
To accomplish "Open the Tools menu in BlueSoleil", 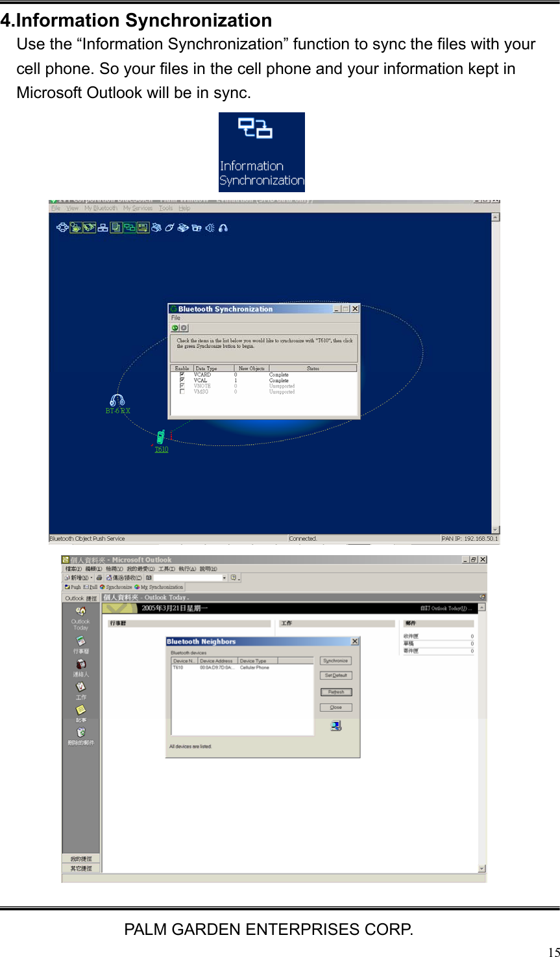I will tap(165, 208).
